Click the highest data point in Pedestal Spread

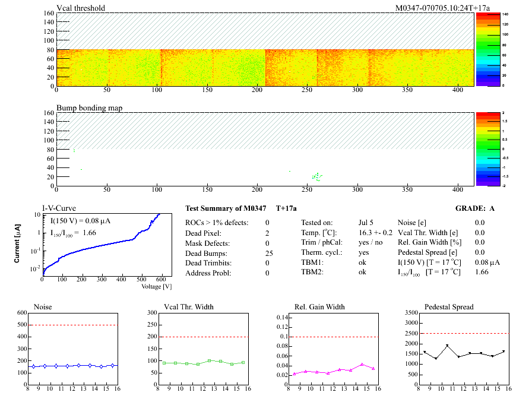pos(447,346)
